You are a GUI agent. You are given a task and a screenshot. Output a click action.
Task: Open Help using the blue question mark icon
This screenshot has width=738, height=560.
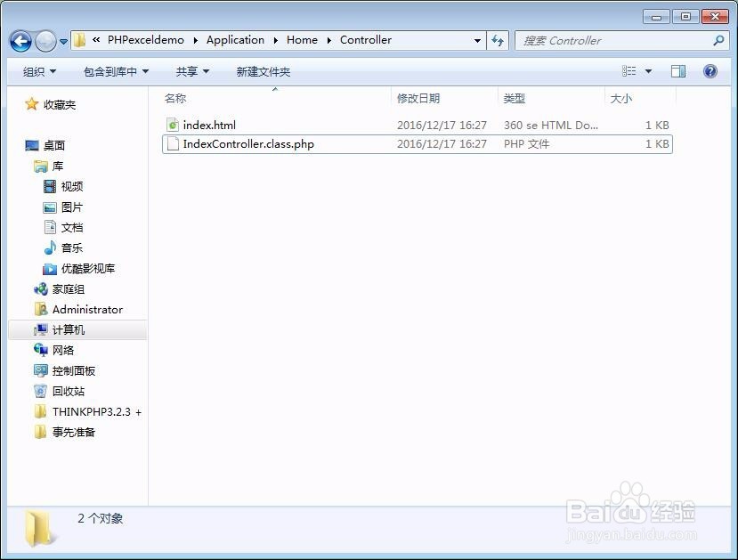coord(709,71)
